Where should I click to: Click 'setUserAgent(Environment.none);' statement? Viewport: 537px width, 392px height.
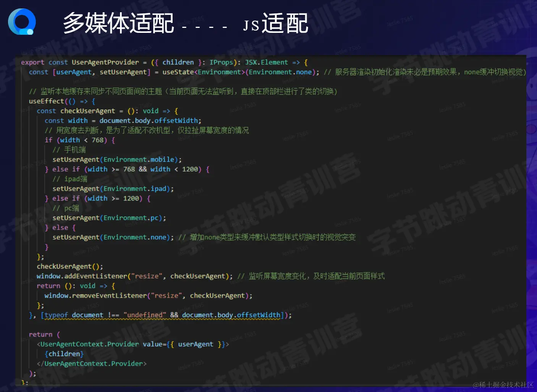(x=113, y=237)
